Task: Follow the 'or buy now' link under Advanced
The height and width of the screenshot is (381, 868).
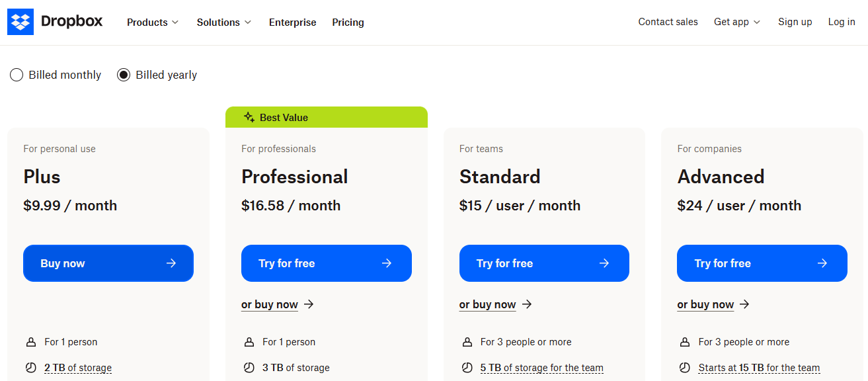Action: coord(705,304)
